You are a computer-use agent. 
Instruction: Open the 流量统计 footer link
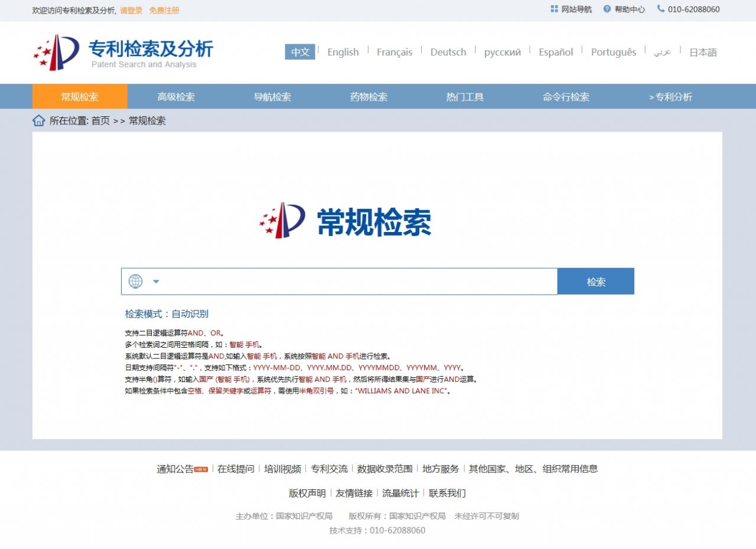pyautogui.click(x=400, y=493)
